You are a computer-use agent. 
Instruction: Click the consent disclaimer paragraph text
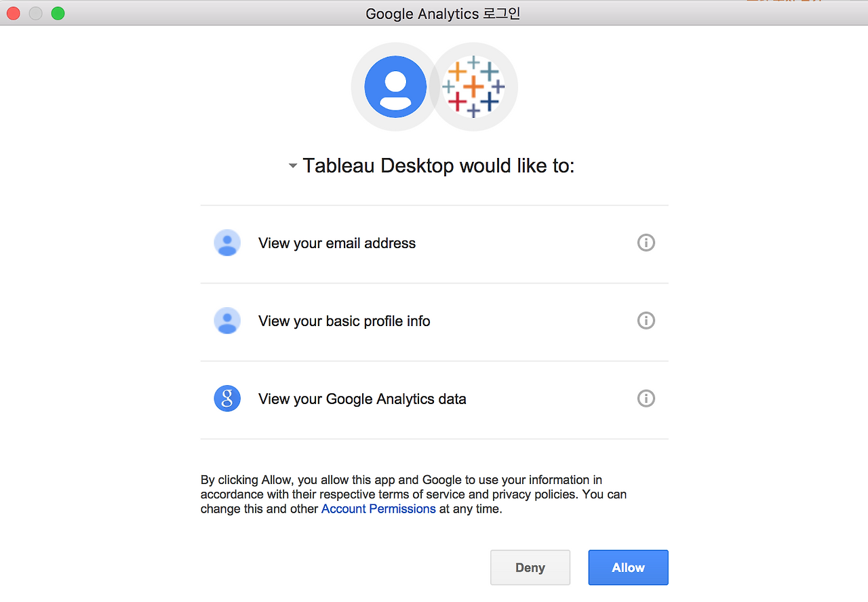414,494
